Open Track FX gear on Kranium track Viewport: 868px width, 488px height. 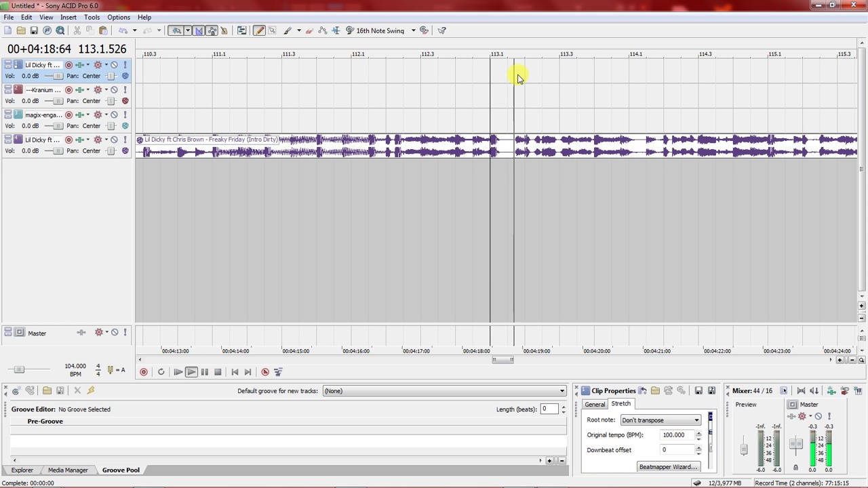pyautogui.click(x=98, y=90)
